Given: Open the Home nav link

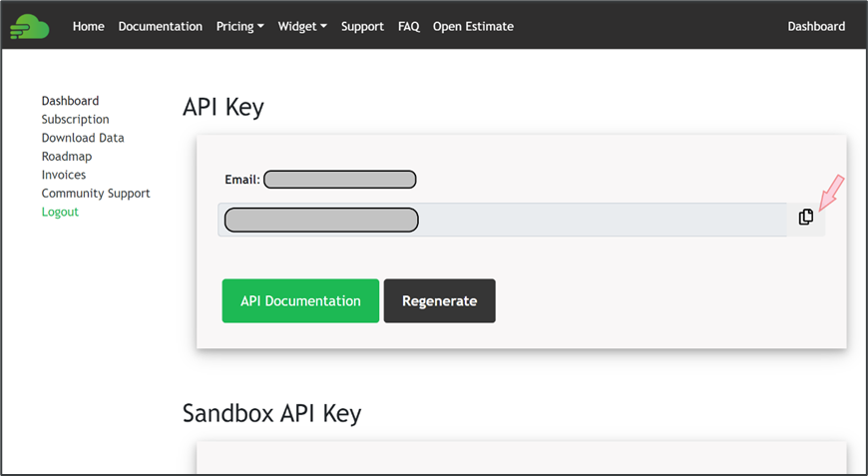Looking at the screenshot, I should 88,27.
